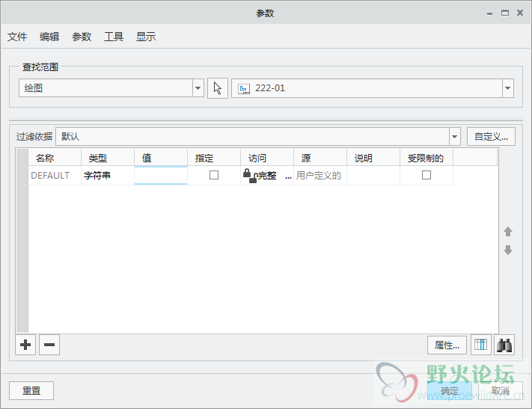Expand the 默认 filter dropdown
The image size is (532, 409).
coord(455,137)
